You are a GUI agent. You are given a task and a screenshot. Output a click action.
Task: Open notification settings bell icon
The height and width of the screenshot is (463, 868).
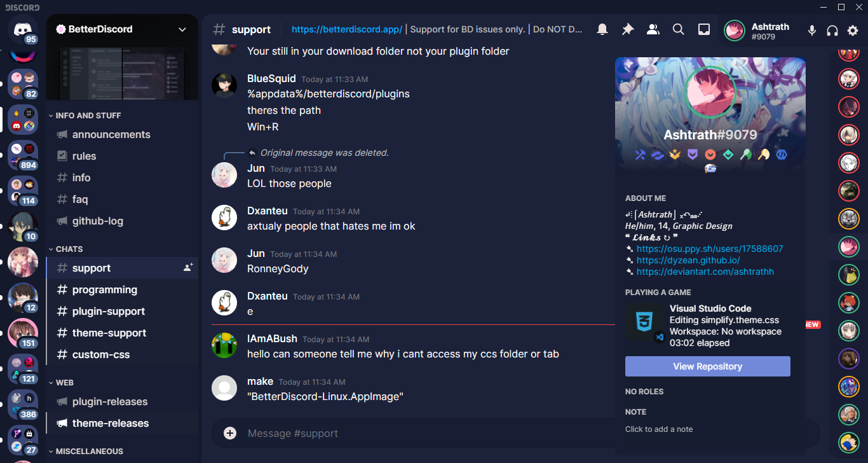coord(602,29)
